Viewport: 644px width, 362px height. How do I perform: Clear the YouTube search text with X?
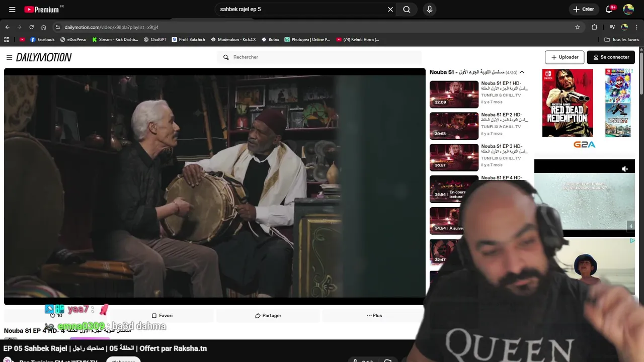390,9
